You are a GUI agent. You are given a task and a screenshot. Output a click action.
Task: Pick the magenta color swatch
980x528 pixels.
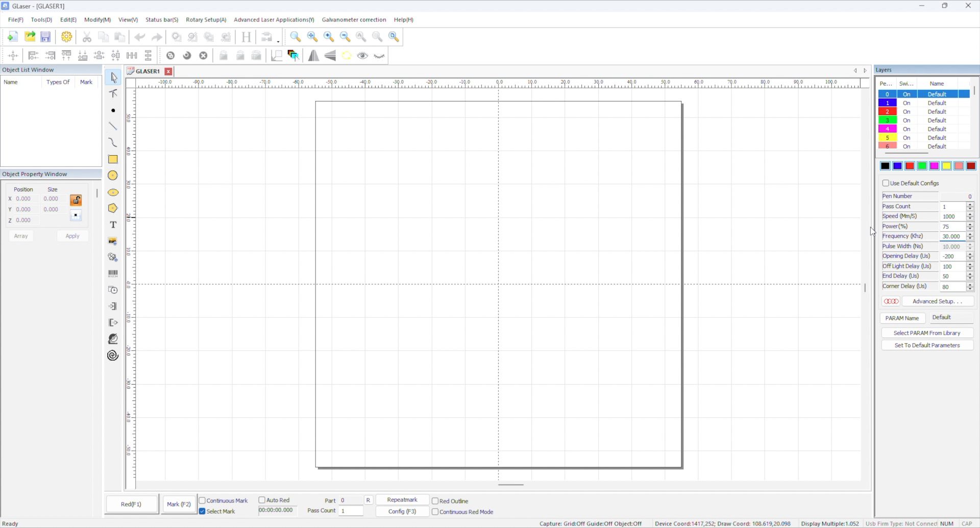(934, 166)
